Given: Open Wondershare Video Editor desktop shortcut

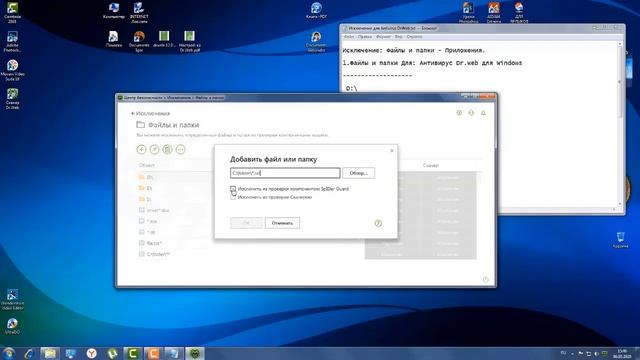Looking at the screenshot, I should [x=12, y=300].
